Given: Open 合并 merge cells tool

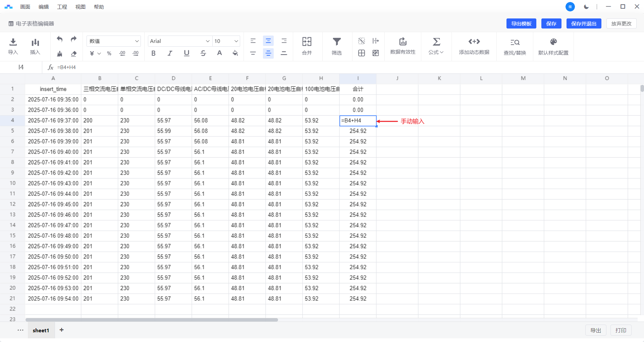Looking at the screenshot, I should pyautogui.click(x=307, y=42).
